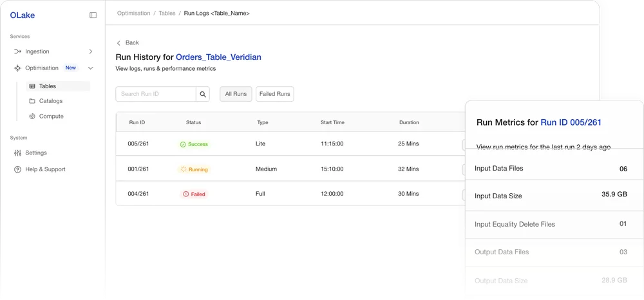The image size is (644, 300).
Task: Click the Compute icon in sidebar
Action: point(32,117)
